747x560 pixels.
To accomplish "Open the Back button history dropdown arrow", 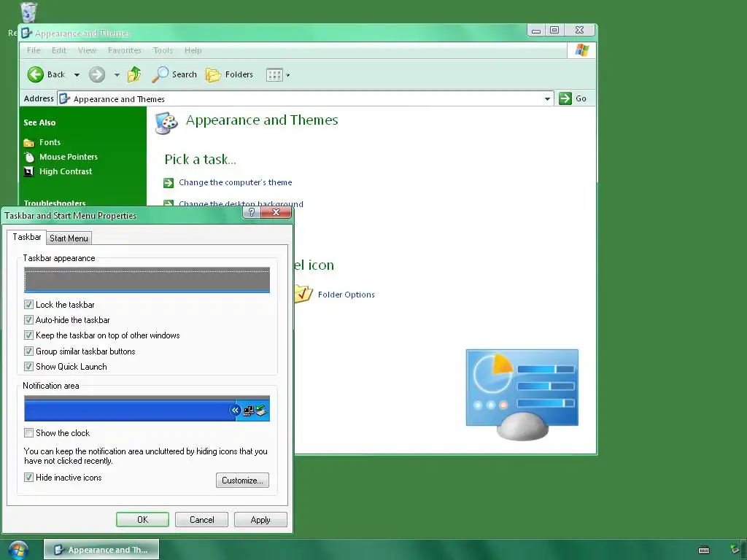I will [77, 75].
